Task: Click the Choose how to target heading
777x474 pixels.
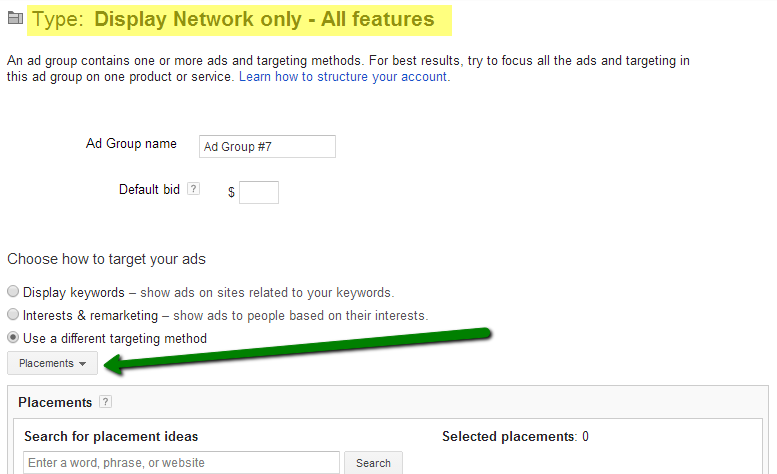Action: point(107,259)
